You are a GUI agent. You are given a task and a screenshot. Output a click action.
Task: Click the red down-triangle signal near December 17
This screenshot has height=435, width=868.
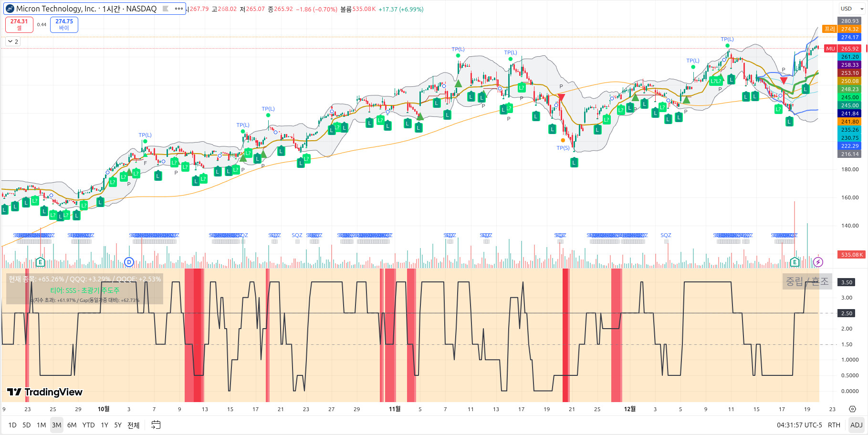784,80
